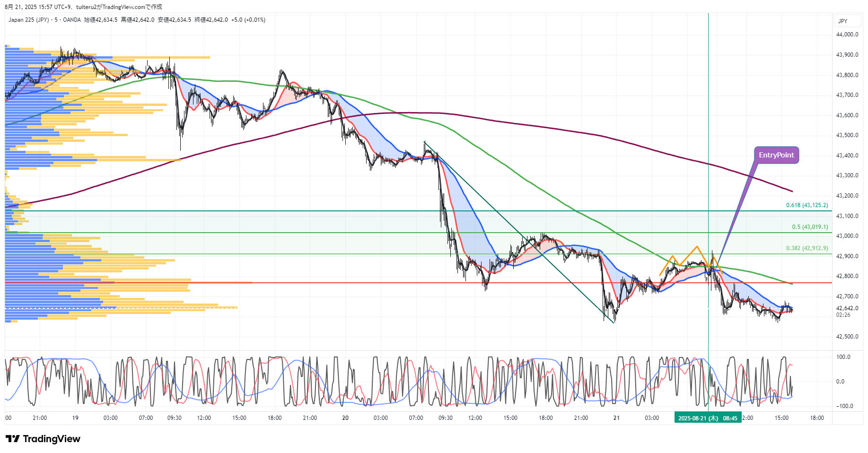Click the Japan 225 (JPY) symbol title

pos(28,20)
